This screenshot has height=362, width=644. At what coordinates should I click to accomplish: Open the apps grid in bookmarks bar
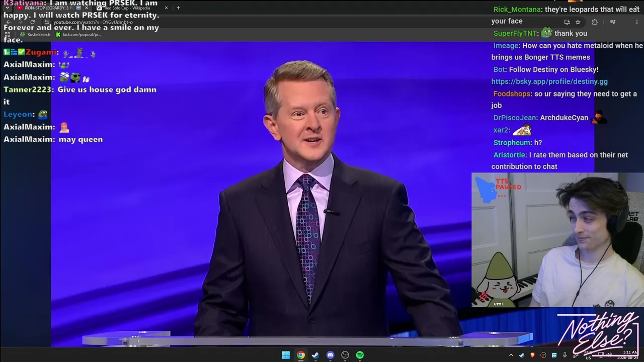pos(7,35)
